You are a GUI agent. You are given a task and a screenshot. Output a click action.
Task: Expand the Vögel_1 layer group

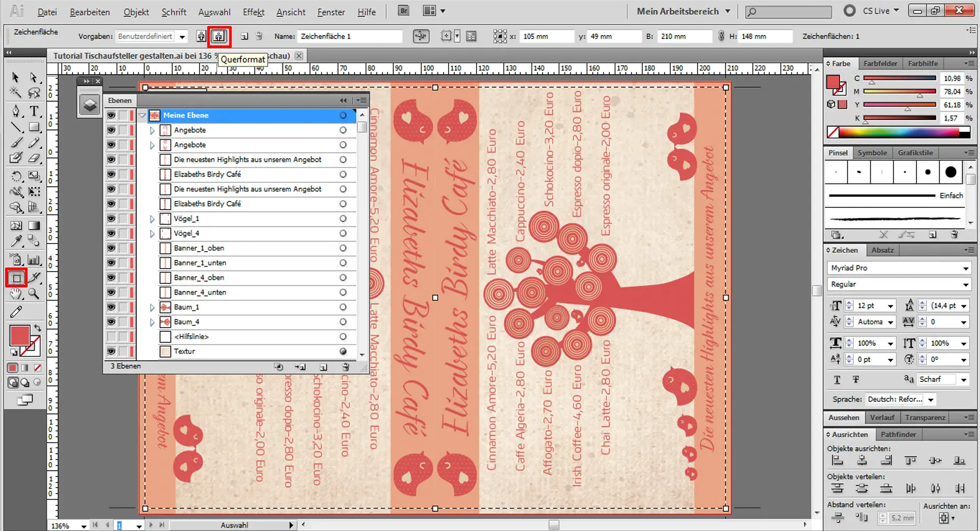coord(152,219)
